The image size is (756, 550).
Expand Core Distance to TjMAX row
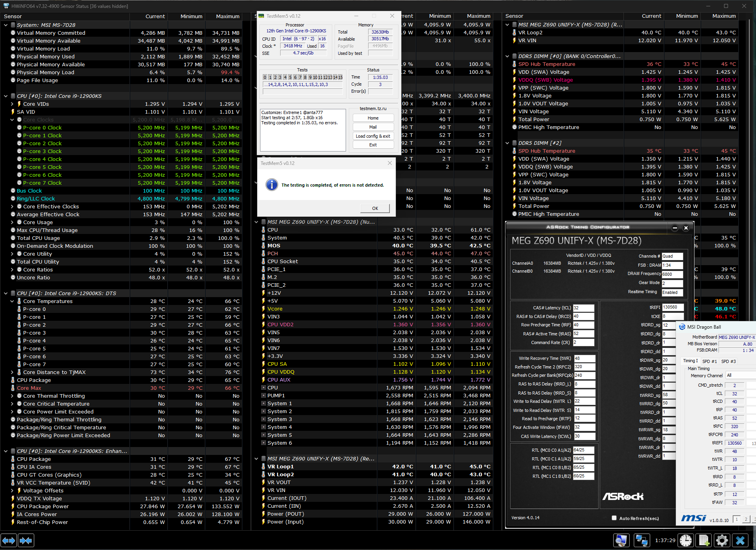pos(12,372)
